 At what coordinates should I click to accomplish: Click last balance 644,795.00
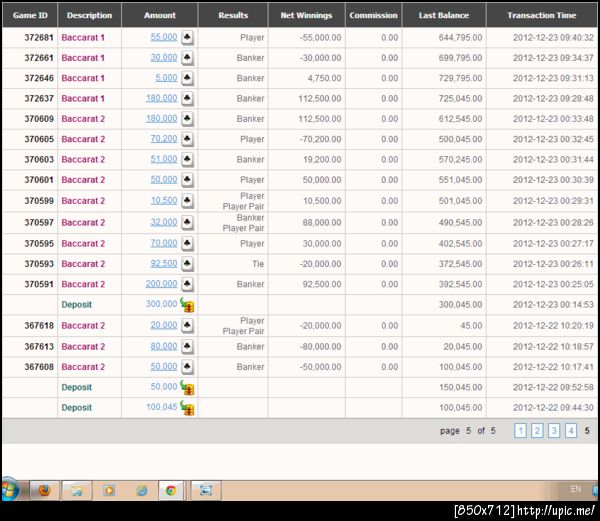tap(460, 37)
